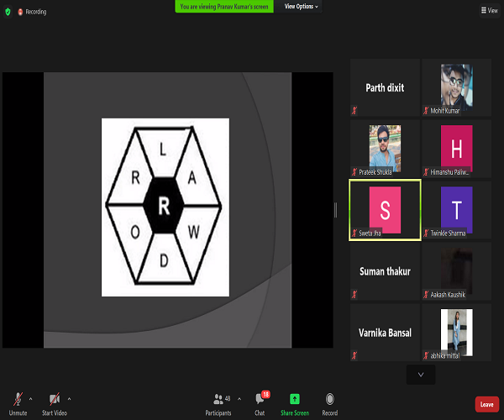The image size is (504, 420).
Task: Click muted mic icon on Varnika Bansal tile
Action: click(354, 355)
